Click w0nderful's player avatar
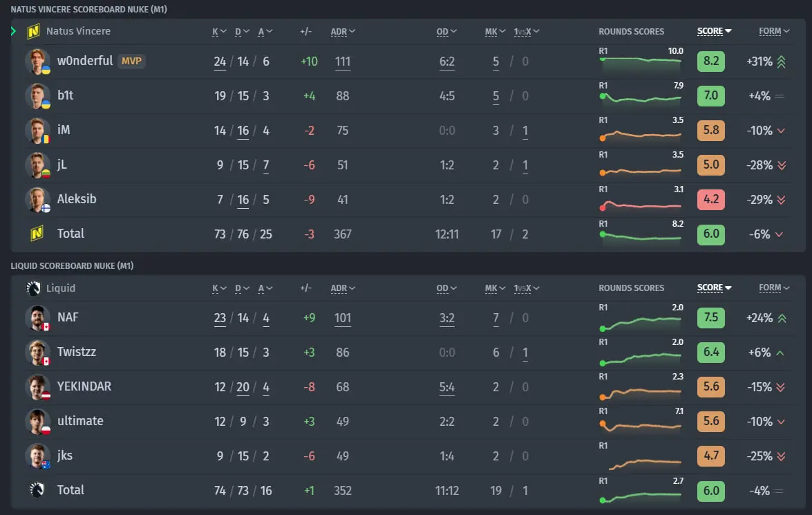Image resolution: width=812 pixels, height=515 pixels. pos(38,62)
